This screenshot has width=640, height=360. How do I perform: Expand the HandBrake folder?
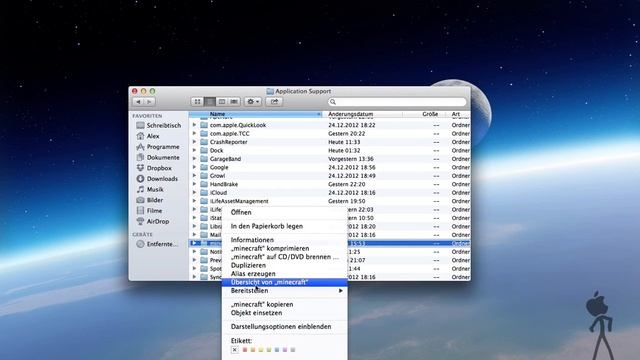click(x=194, y=184)
